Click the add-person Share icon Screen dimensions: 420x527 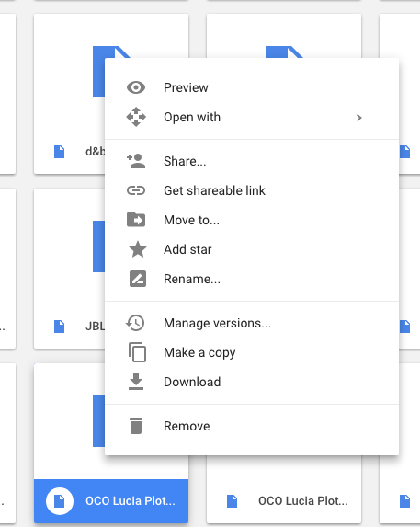click(136, 161)
